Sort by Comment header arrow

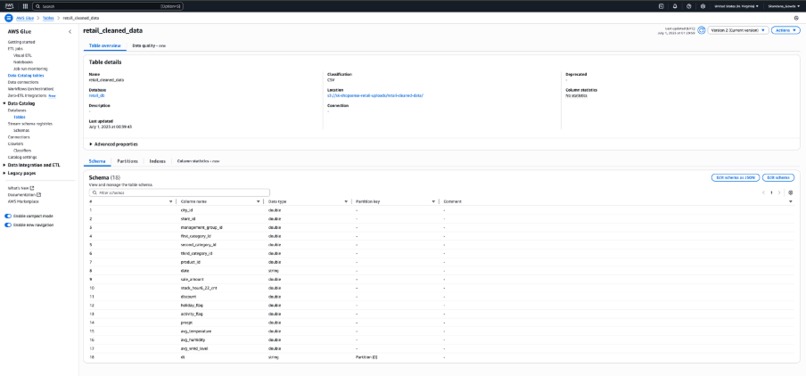pyautogui.click(x=791, y=202)
